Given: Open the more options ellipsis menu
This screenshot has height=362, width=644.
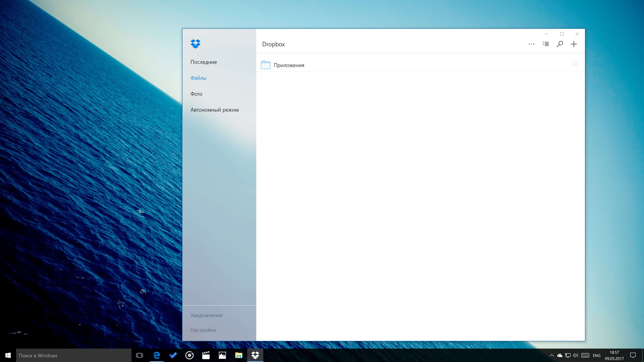Looking at the screenshot, I should point(531,44).
